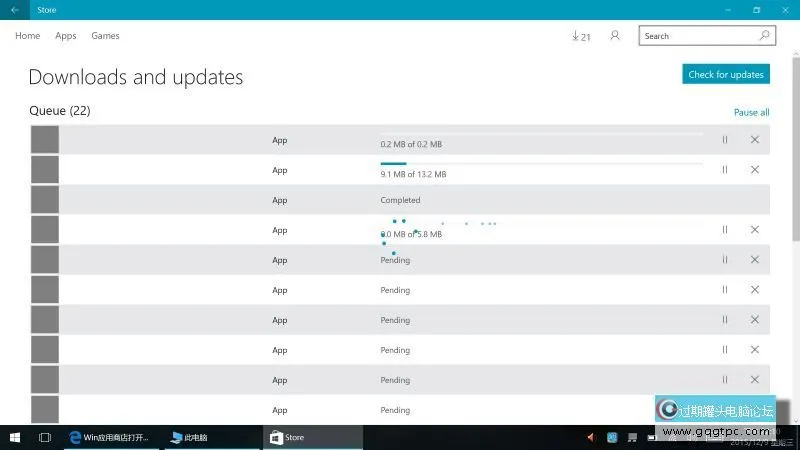Cancel the 0.2 MB of 0.2 MB download
This screenshot has width=800, height=450.
coord(755,140)
